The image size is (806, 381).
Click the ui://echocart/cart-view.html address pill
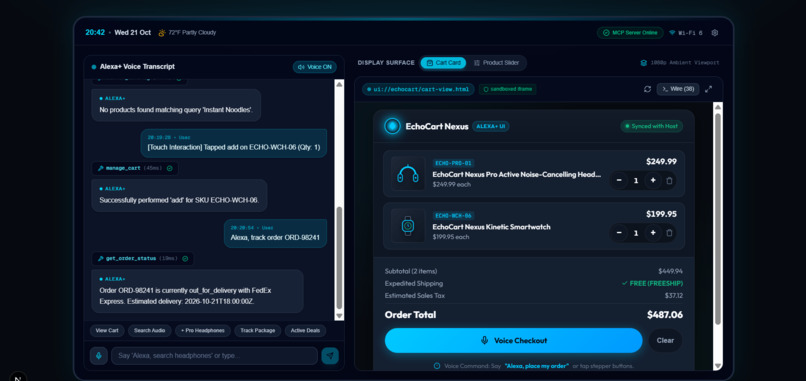pyautogui.click(x=418, y=89)
